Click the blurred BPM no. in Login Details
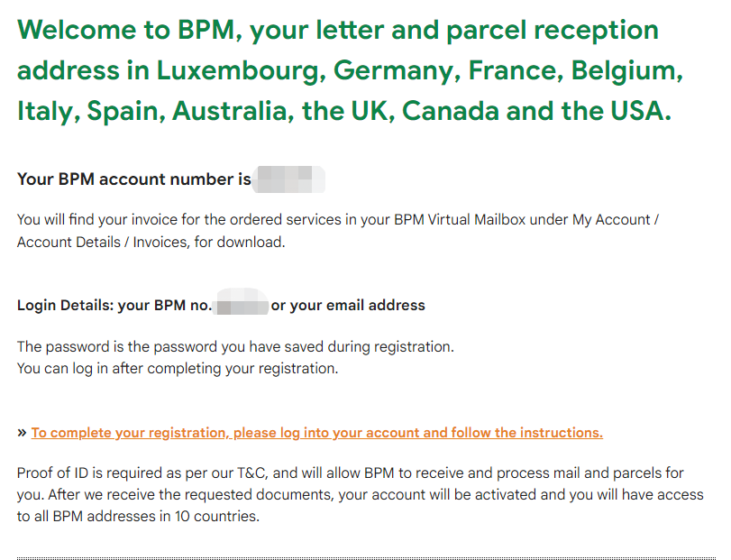 click(x=241, y=302)
